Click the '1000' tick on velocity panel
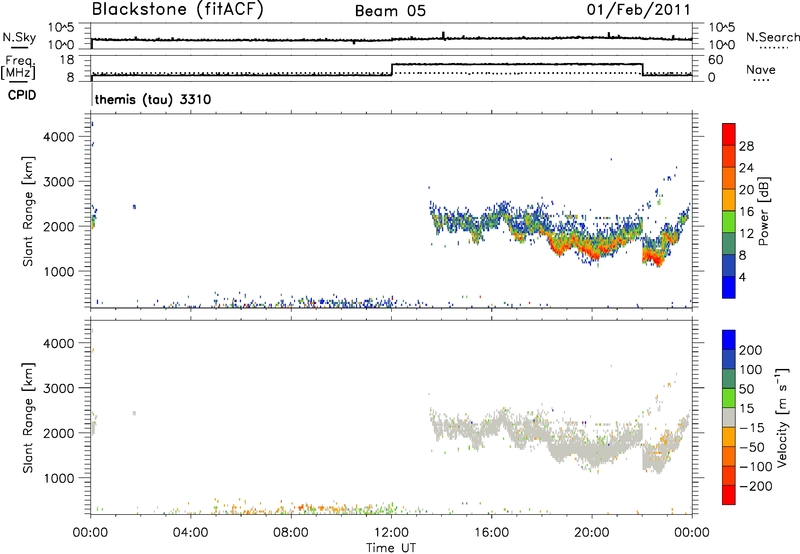This screenshot has height=554, width=800. point(58,478)
